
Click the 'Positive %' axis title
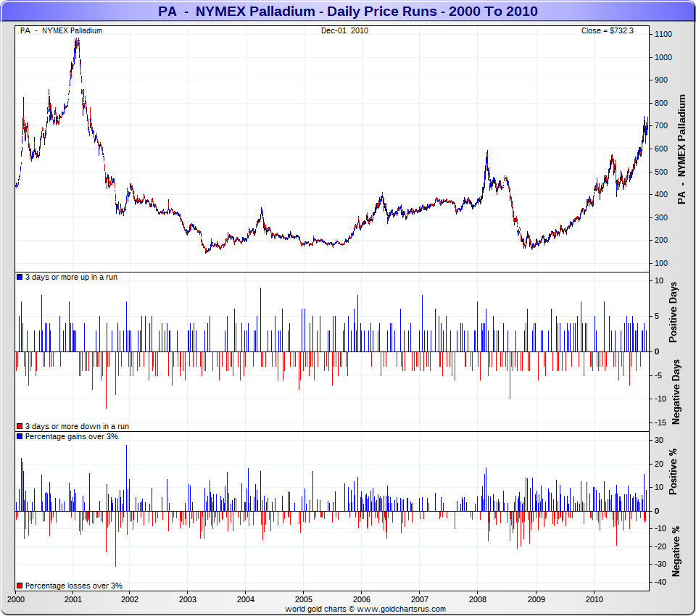[674, 472]
